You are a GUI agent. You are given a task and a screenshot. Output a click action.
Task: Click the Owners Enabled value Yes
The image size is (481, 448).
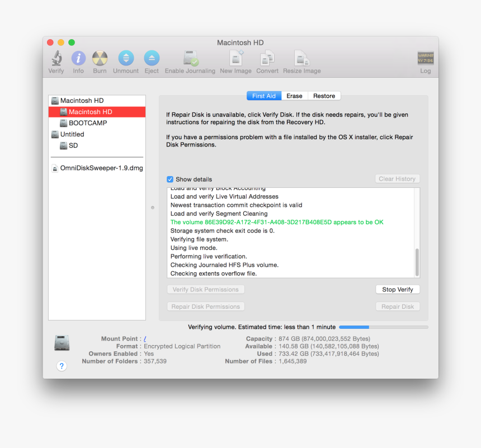[x=149, y=353]
